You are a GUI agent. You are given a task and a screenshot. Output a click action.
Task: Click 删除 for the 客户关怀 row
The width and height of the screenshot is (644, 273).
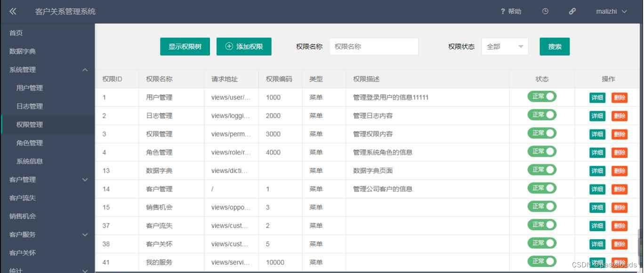click(x=620, y=245)
